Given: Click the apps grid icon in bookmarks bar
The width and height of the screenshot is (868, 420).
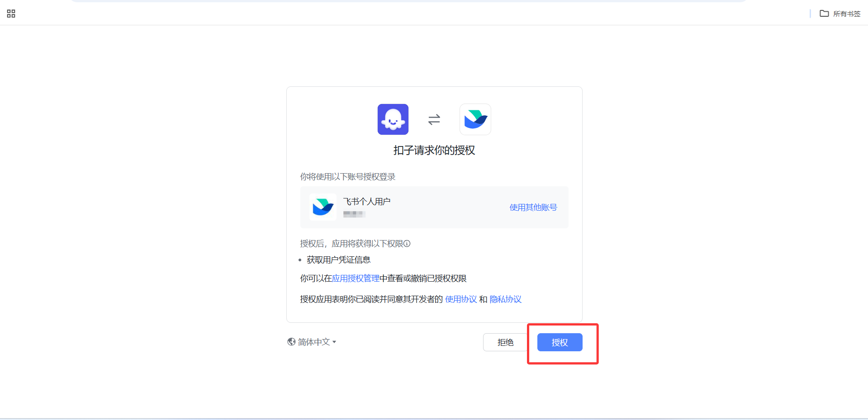Looking at the screenshot, I should click(x=11, y=14).
